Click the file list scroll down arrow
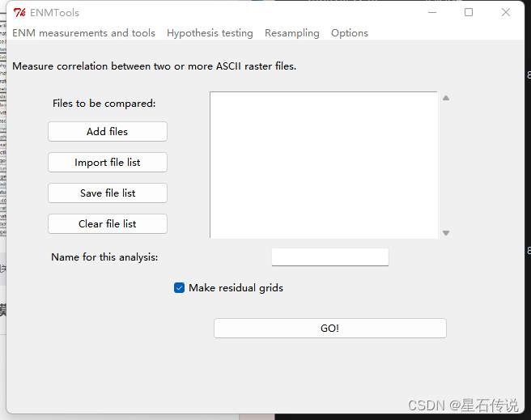 click(446, 233)
